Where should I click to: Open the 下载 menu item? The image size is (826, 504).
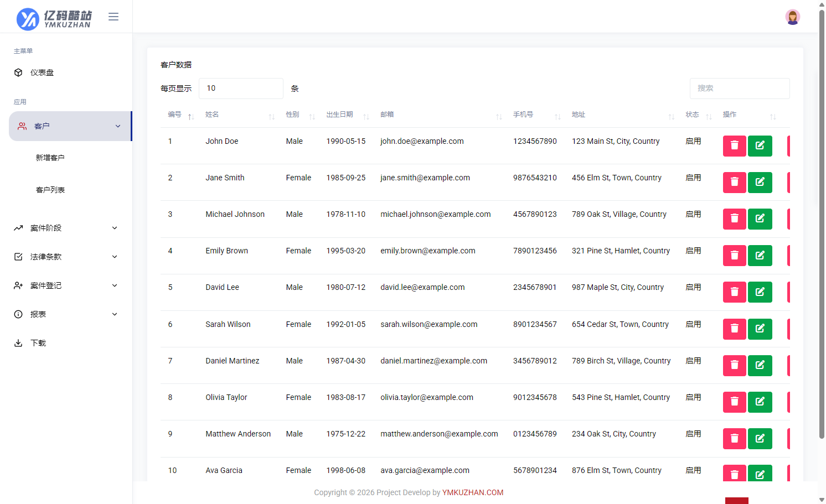[66, 343]
